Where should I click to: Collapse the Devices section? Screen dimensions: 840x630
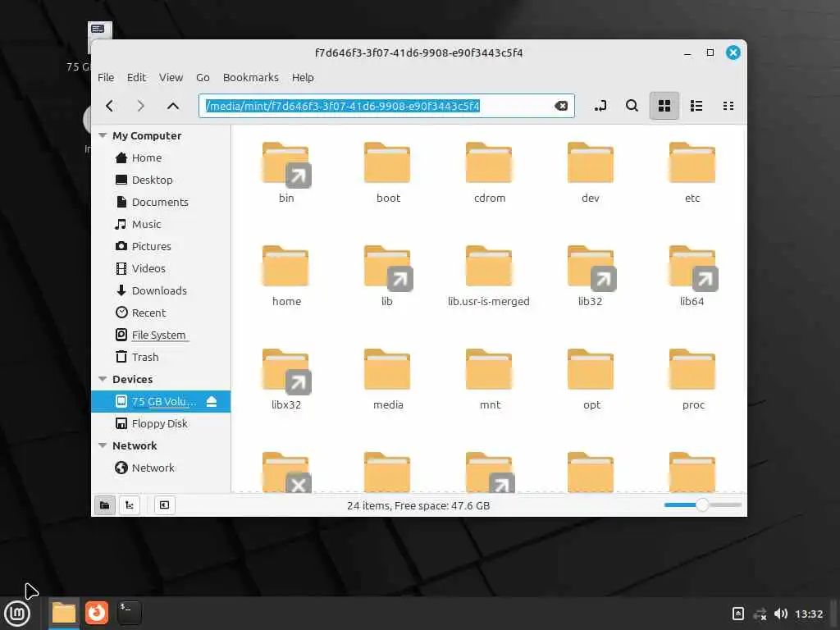pos(103,379)
